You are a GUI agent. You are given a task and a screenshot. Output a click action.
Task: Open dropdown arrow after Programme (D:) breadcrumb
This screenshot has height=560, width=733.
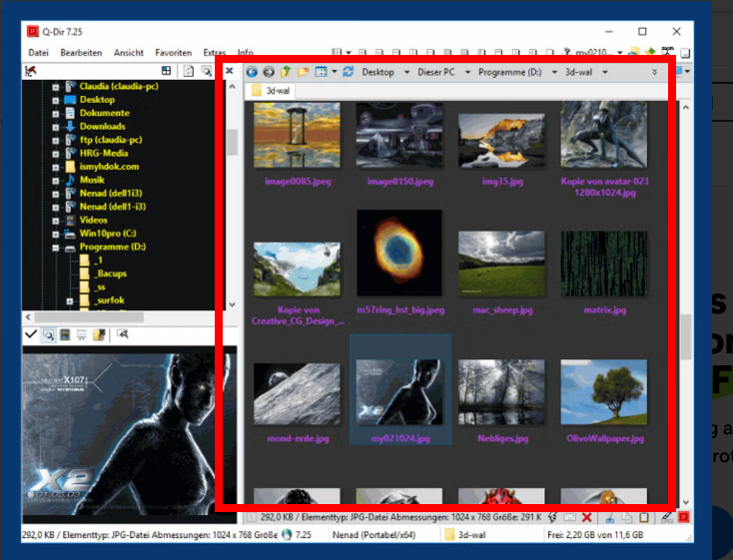554,72
